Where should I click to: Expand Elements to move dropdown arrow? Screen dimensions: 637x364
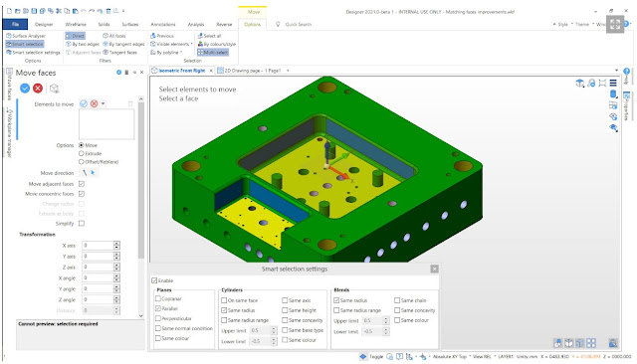104,103
